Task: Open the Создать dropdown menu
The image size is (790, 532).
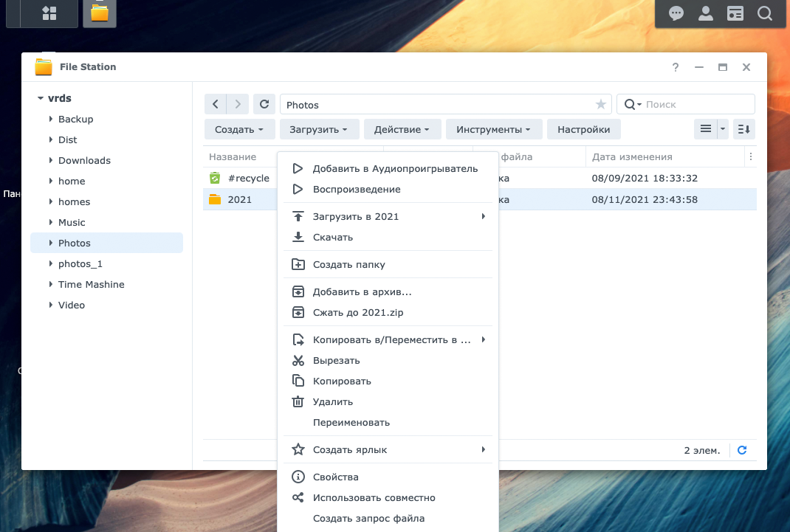Action: (239, 129)
